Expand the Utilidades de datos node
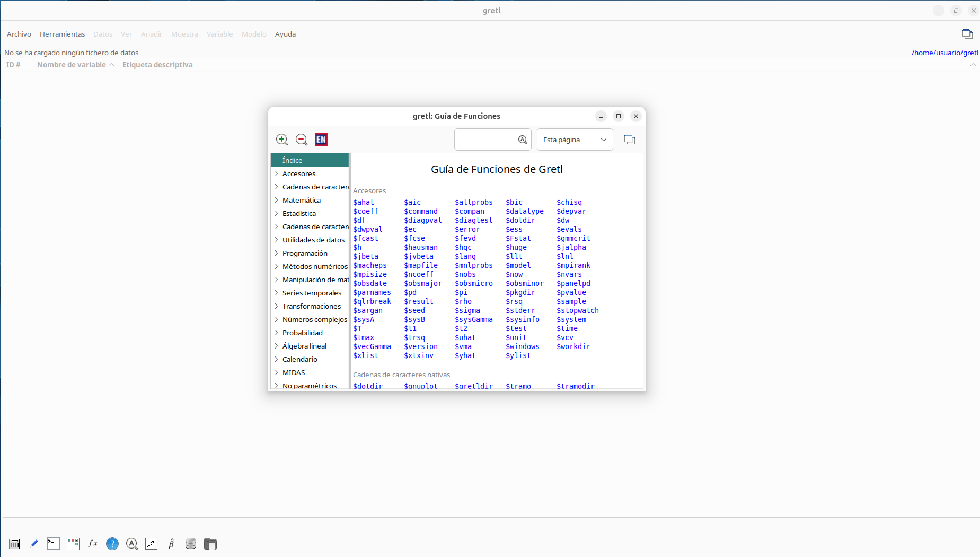Viewport: 980px width, 557px height. (276, 240)
